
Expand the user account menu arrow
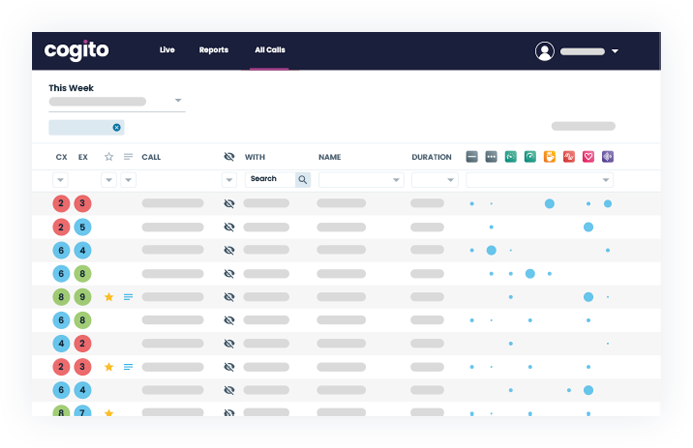[x=615, y=51]
